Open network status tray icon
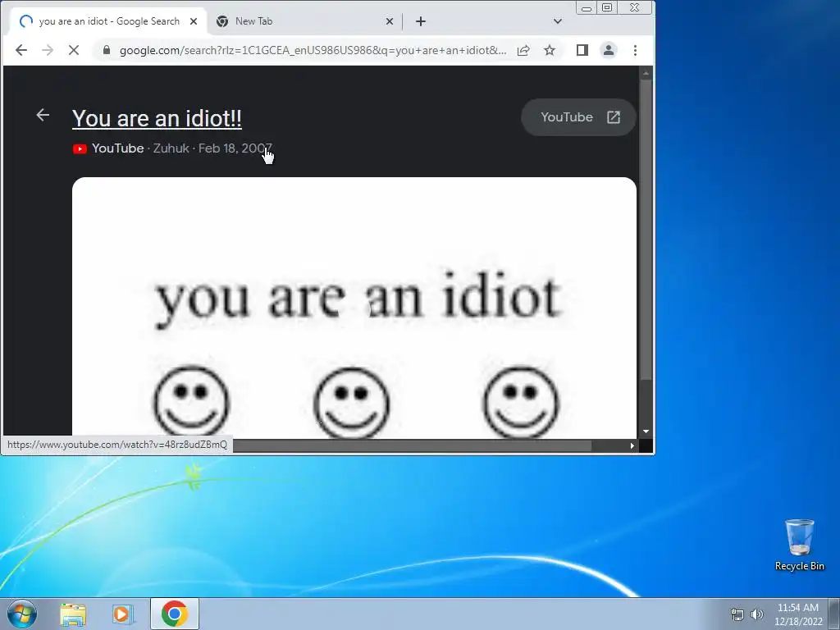The image size is (840, 630). click(x=737, y=614)
